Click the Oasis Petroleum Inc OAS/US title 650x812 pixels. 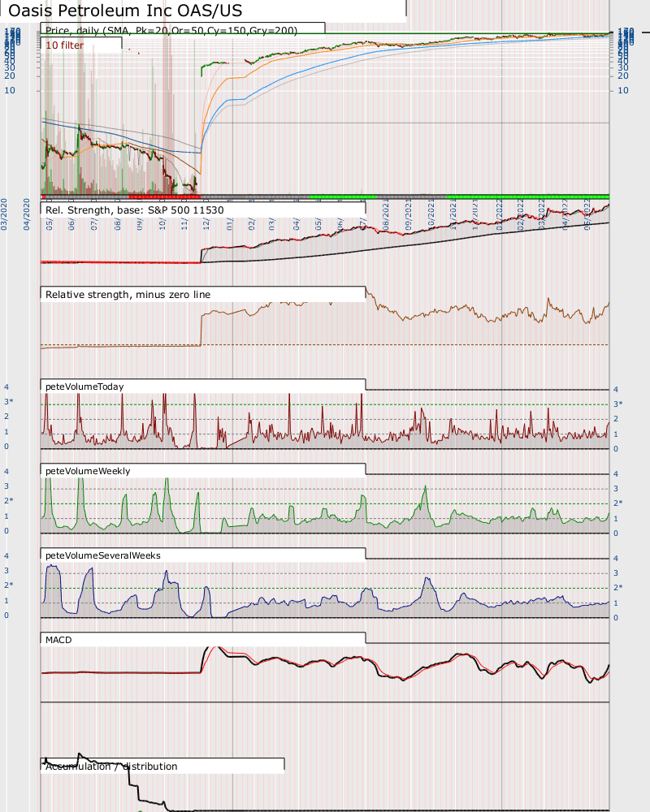click(x=125, y=11)
